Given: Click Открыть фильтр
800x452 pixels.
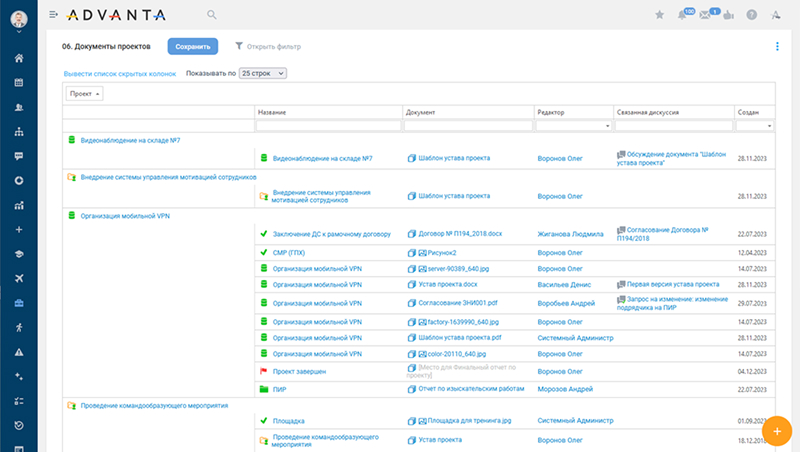Looking at the screenshot, I should coord(268,46).
